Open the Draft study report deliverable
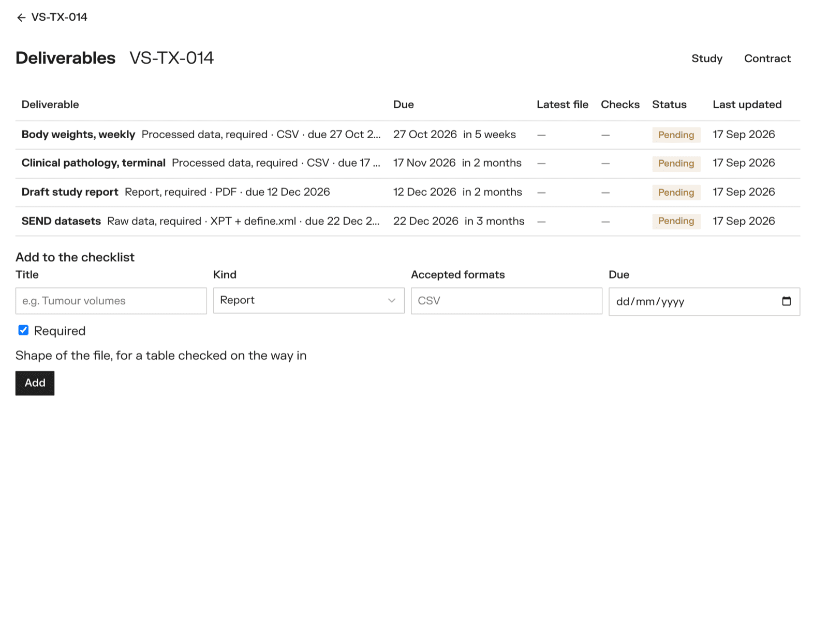Screen dimensions: 828x644 pyautogui.click(x=70, y=192)
